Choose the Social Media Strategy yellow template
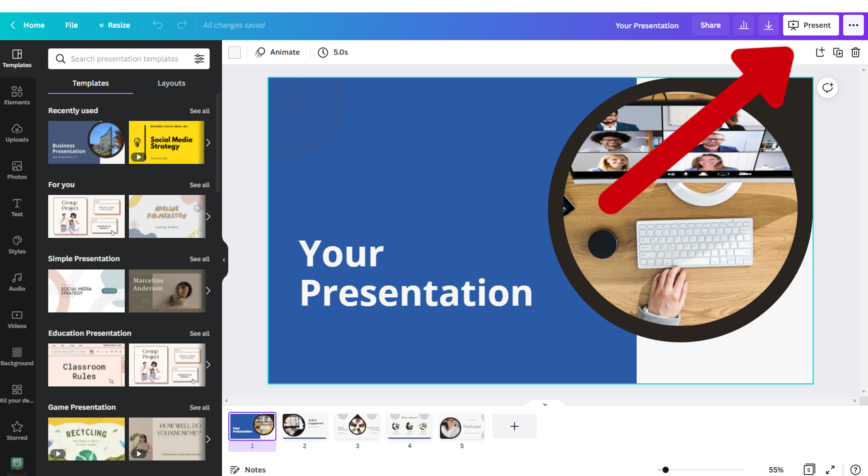Viewport: 868px width, 476px height. point(167,143)
